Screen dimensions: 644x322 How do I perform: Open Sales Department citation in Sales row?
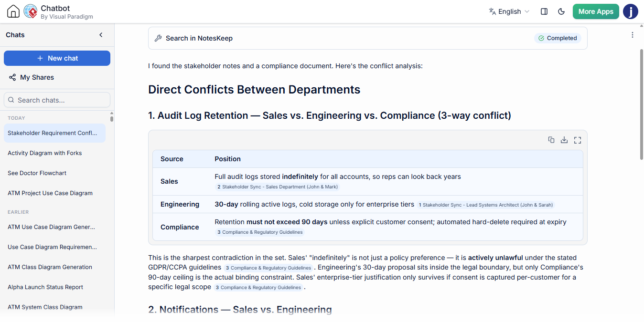pyautogui.click(x=278, y=187)
